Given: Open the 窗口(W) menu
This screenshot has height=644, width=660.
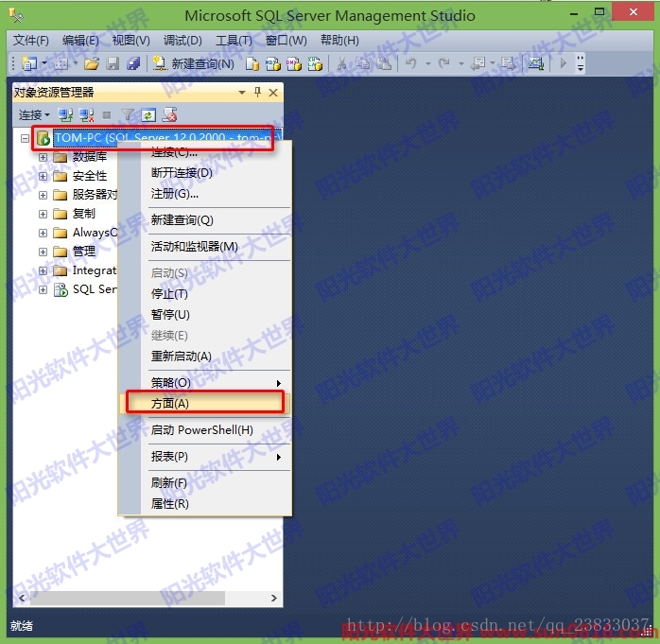Looking at the screenshot, I should (x=287, y=41).
